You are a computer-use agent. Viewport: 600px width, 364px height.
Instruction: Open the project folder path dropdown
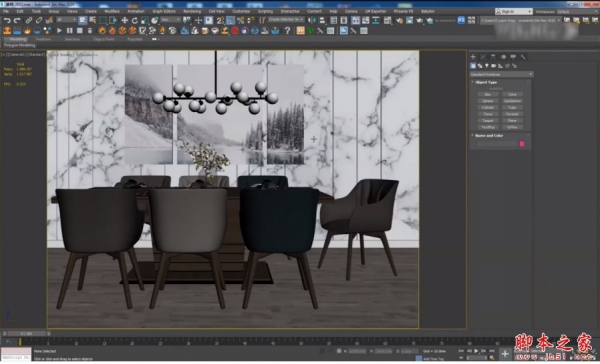click(520, 20)
